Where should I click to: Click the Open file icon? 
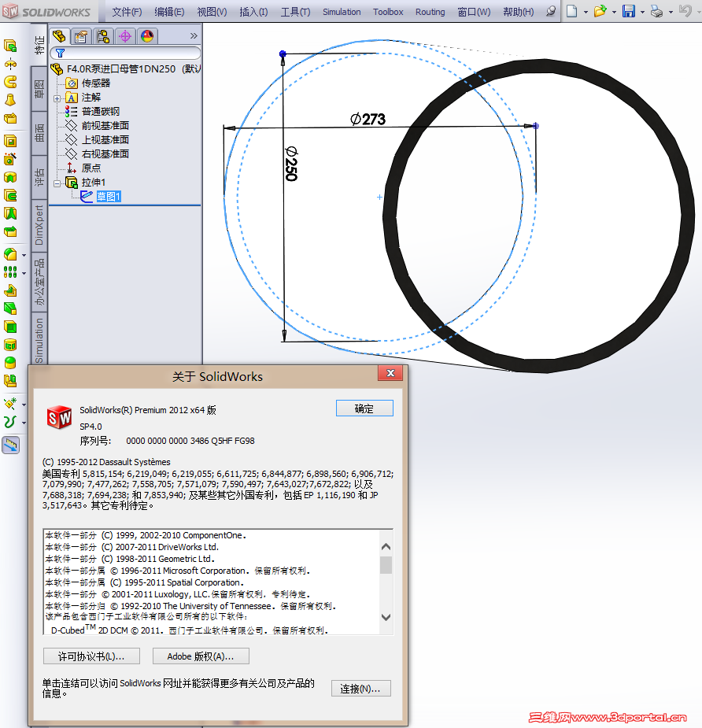coord(600,11)
